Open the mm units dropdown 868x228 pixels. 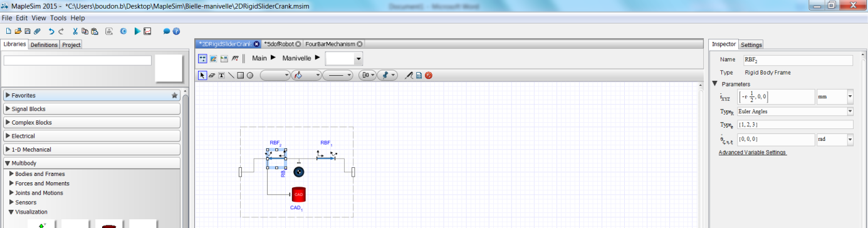pyautogui.click(x=835, y=97)
